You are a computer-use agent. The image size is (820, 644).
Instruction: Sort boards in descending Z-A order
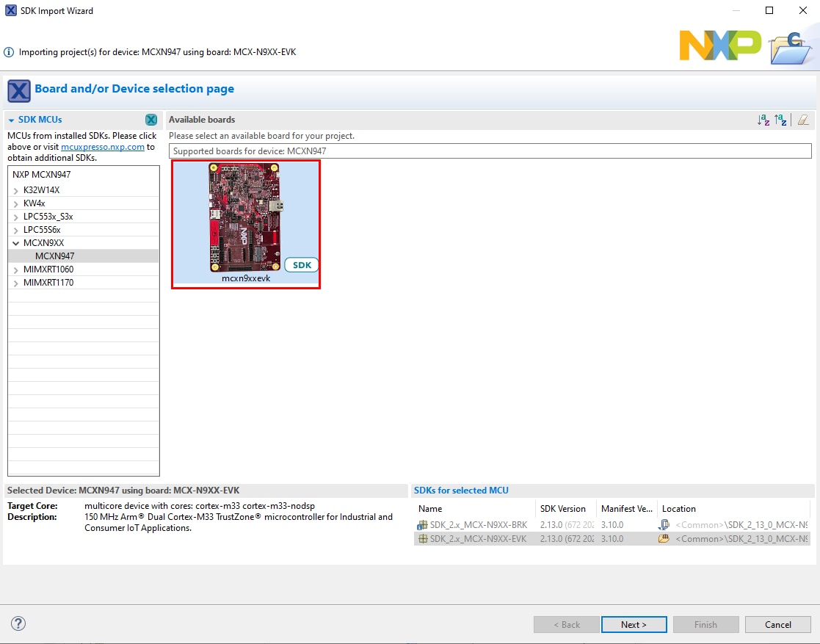[x=780, y=120]
